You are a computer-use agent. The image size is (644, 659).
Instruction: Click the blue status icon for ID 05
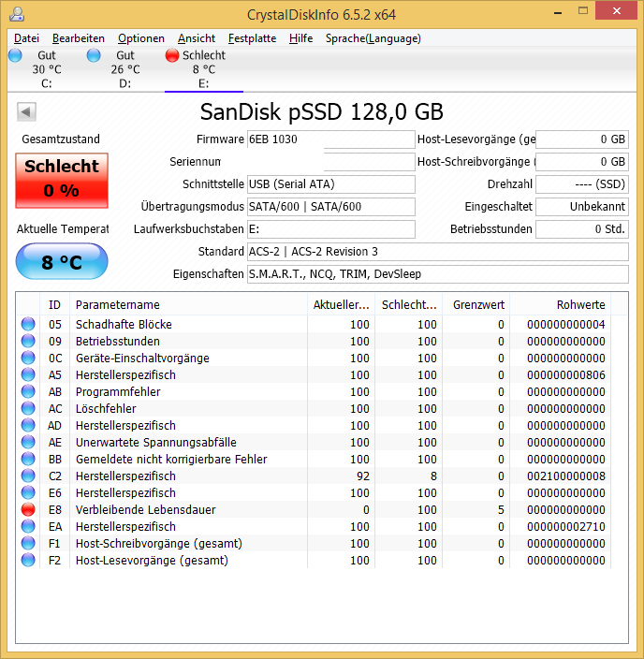pyautogui.click(x=28, y=324)
